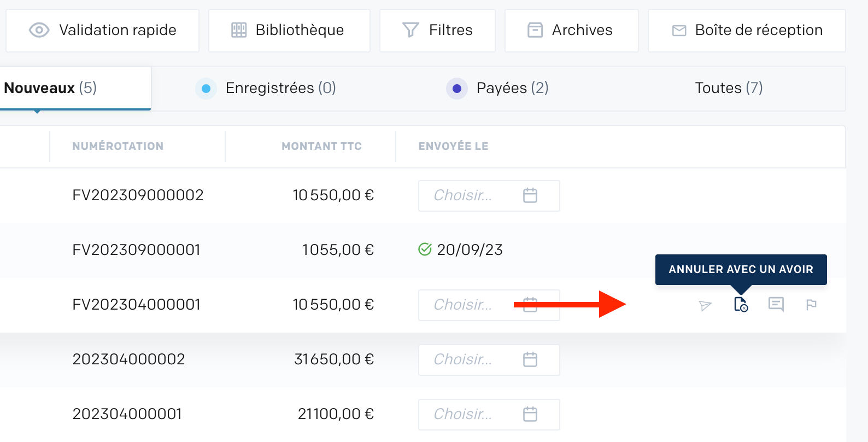This screenshot has height=442, width=868.
Task: Click the send paper-plane icon in FV202304000001 row
Action: (705, 305)
